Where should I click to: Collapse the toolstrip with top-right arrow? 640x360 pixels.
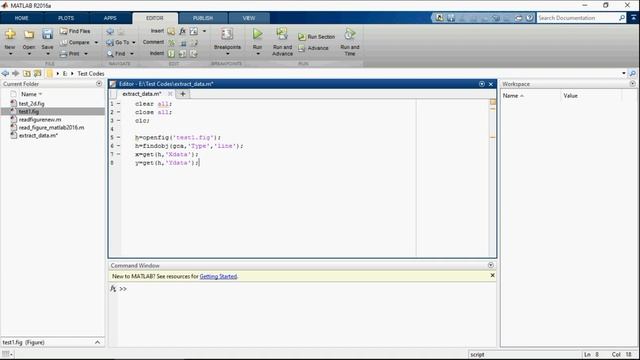[x=633, y=18]
